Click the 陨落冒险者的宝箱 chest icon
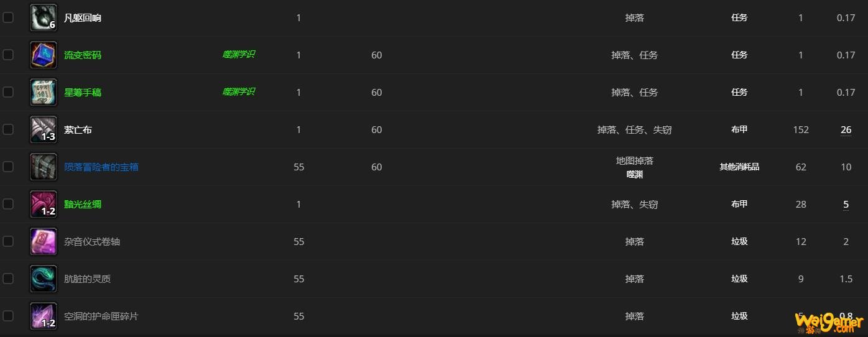Screen dimensions: 868x337 44,167
